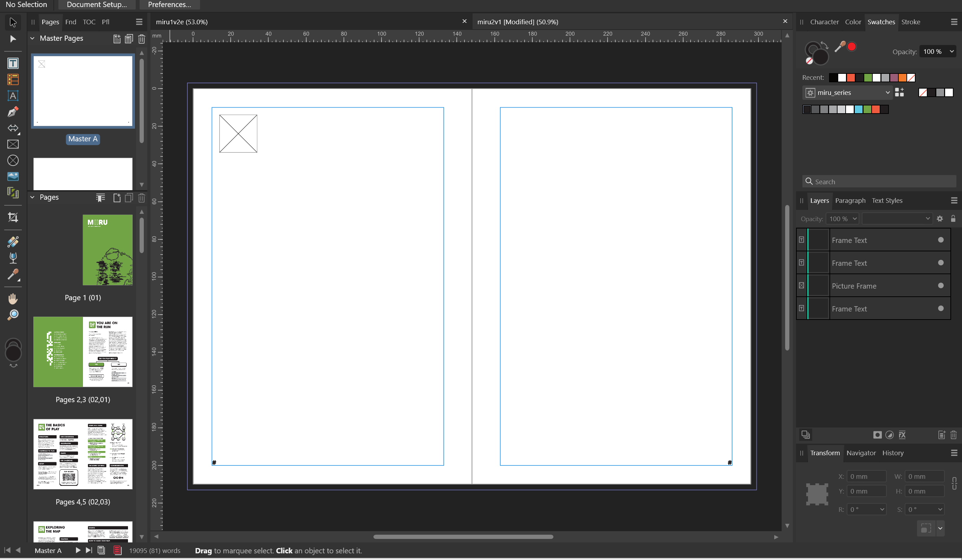Select the Picture Frame Ellipse tool
The width and height of the screenshot is (962, 560).
(x=13, y=160)
